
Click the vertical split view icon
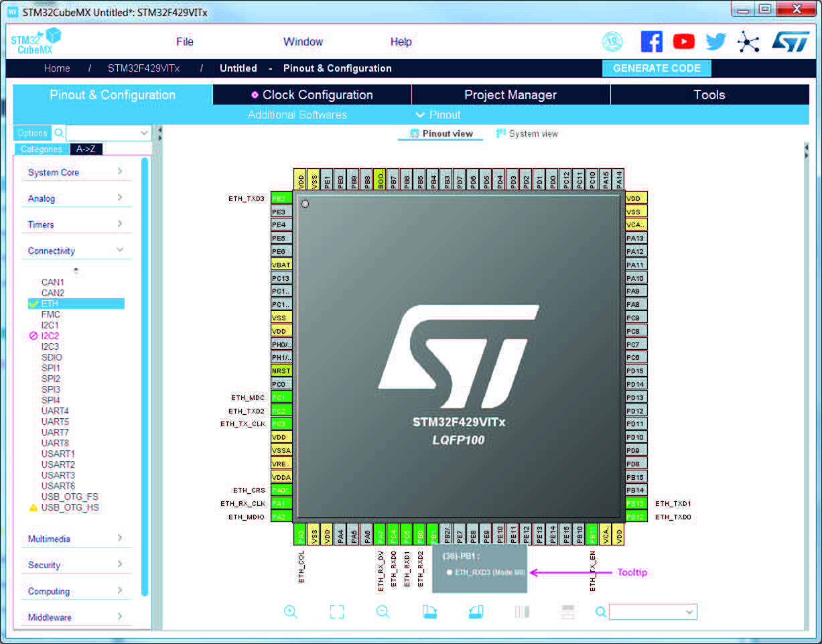(522, 611)
